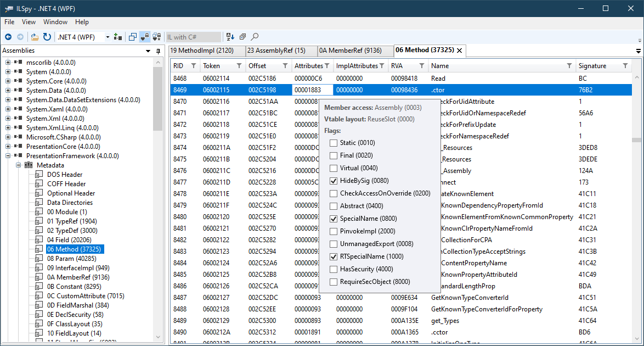644x346 pixels.
Task: Click the sort results A-Z icon
Action: pos(230,37)
